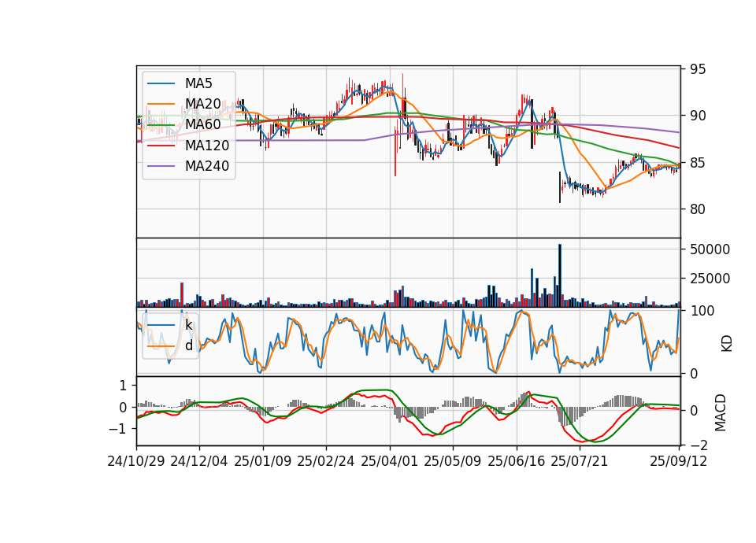Click the 25/06/16 date axis label
This screenshot has height=543, width=756.
click(x=517, y=461)
